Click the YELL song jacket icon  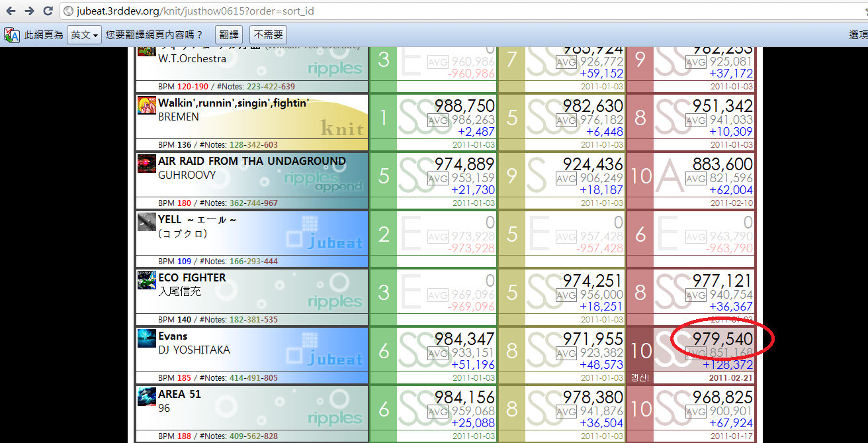click(x=147, y=222)
